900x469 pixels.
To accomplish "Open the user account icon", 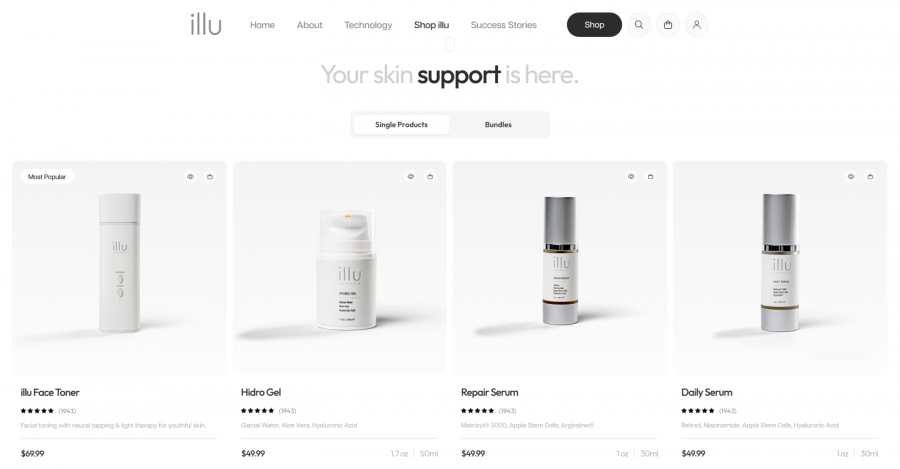I will click(x=696, y=25).
